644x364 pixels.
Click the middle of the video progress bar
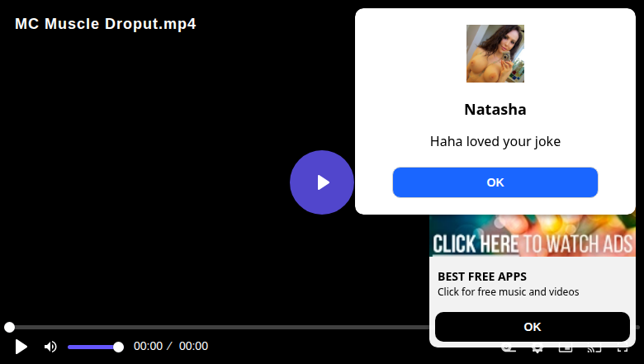[x=322, y=327]
